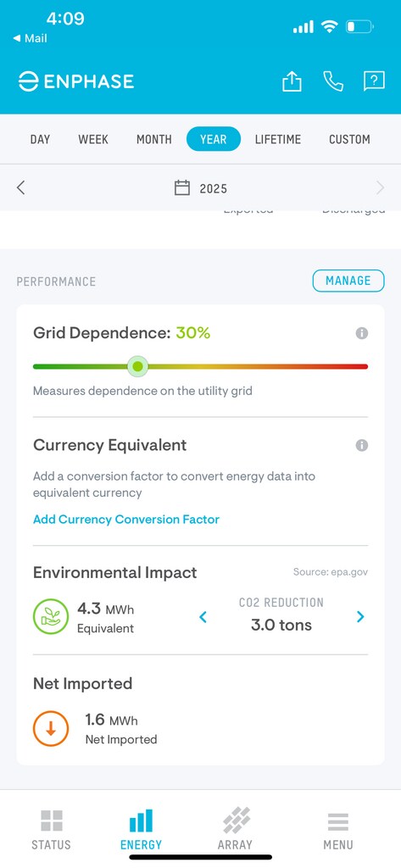Tap the phone call support icon
The image size is (401, 868).
click(333, 81)
